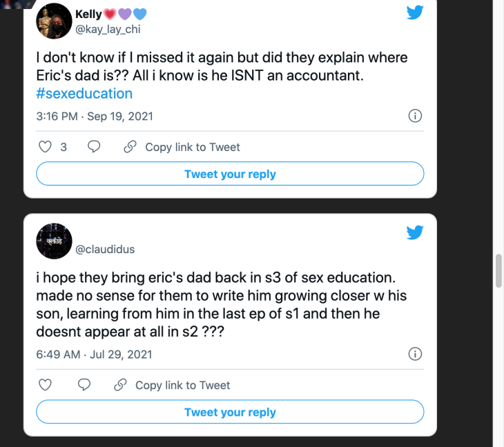This screenshot has width=504, height=447.
Task: Open the #sexeducation hashtag link
Action: (x=84, y=93)
